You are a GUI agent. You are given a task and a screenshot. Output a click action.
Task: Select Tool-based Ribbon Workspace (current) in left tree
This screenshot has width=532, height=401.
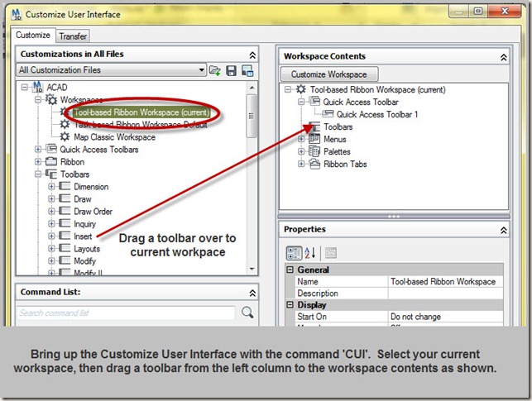[141, 112]
